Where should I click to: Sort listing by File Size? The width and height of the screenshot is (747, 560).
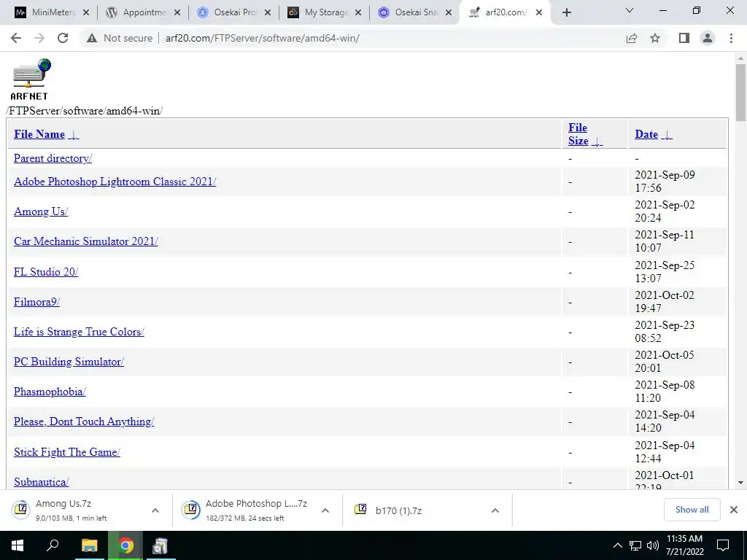coord(585,134)
